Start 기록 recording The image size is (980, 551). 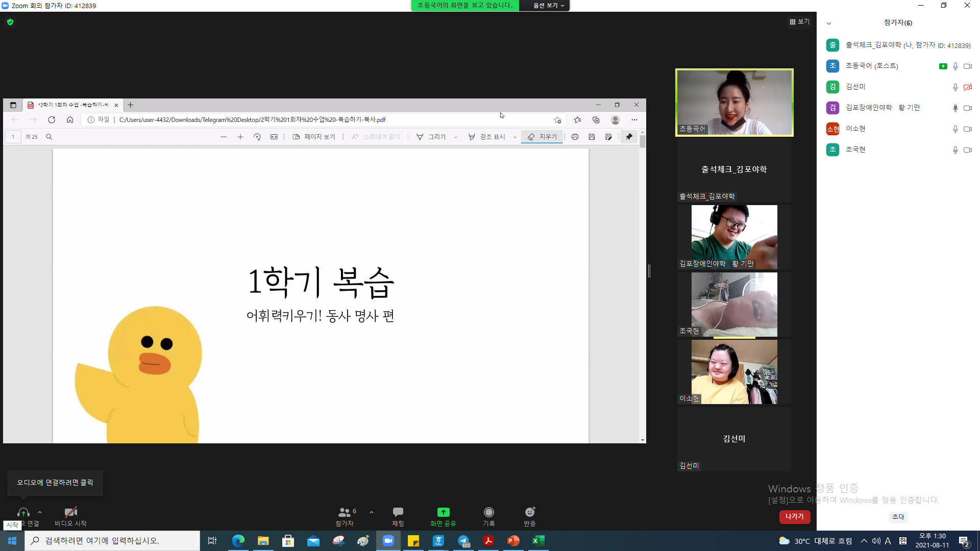pyautogui.click(x=489, y=516)
